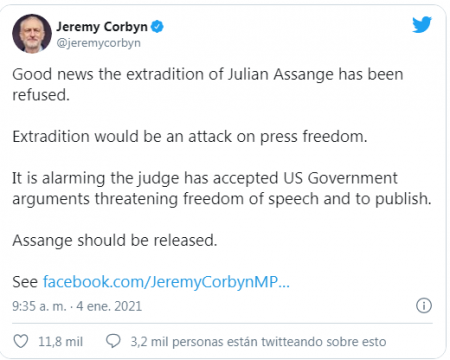Click the word 'See' before the link
Image resolution: width=450 pixels, height=360 pixels.
tap(25, 282)
